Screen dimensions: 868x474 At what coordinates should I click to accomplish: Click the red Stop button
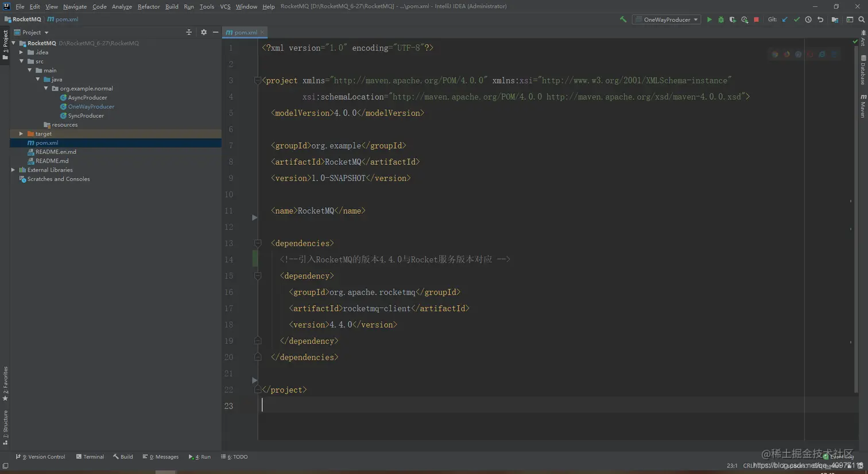point(756,20)
